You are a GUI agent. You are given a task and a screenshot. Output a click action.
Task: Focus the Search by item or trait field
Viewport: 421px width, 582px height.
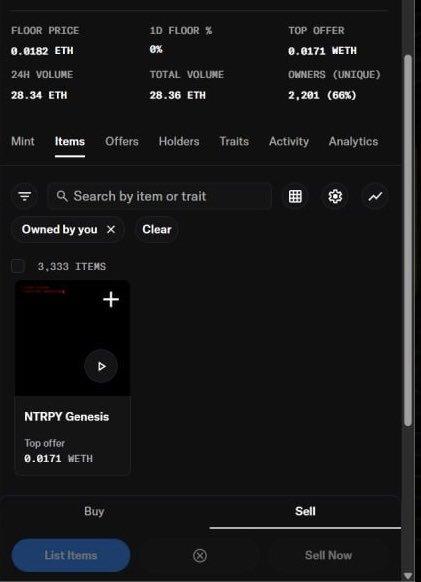(160, 196)
